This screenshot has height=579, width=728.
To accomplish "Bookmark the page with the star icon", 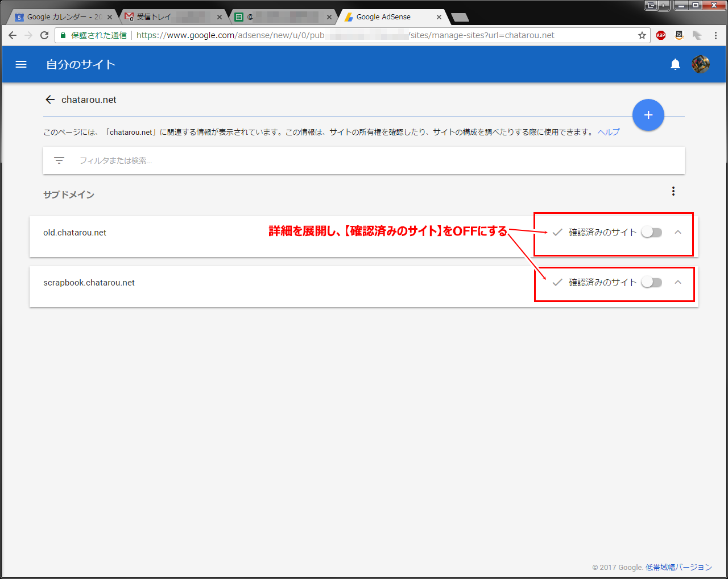I will (x=642, y=35).
